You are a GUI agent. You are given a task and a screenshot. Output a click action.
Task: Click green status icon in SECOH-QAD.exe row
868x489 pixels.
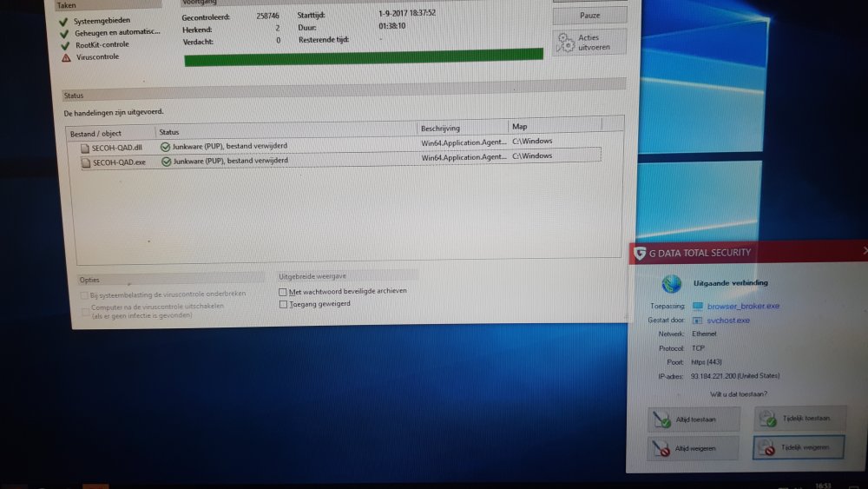click(x=166, y=162)
